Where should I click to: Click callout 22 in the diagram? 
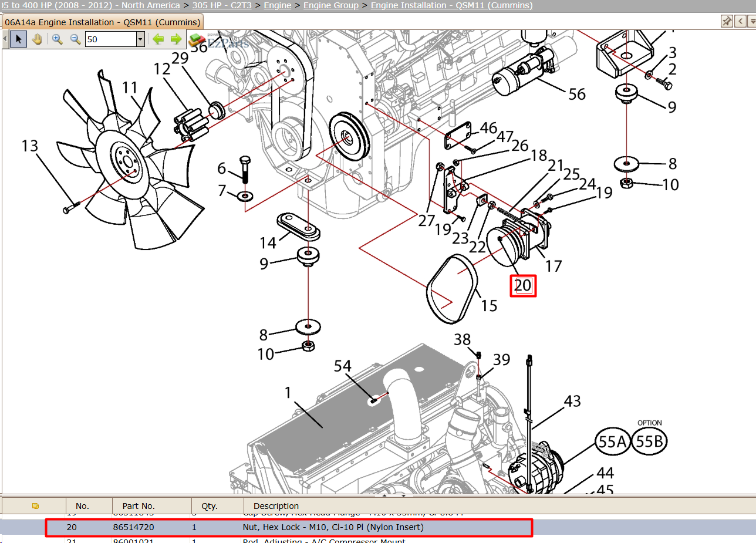click(x=477, y=247)
